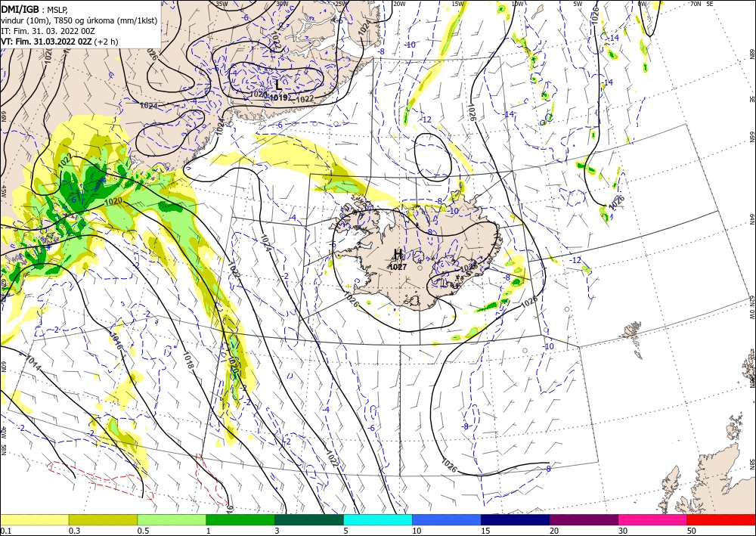Screen dimensions: 756x536
Task: Click the yellow 0.1–0.3 legend swatch
Action: click(34, 519)
